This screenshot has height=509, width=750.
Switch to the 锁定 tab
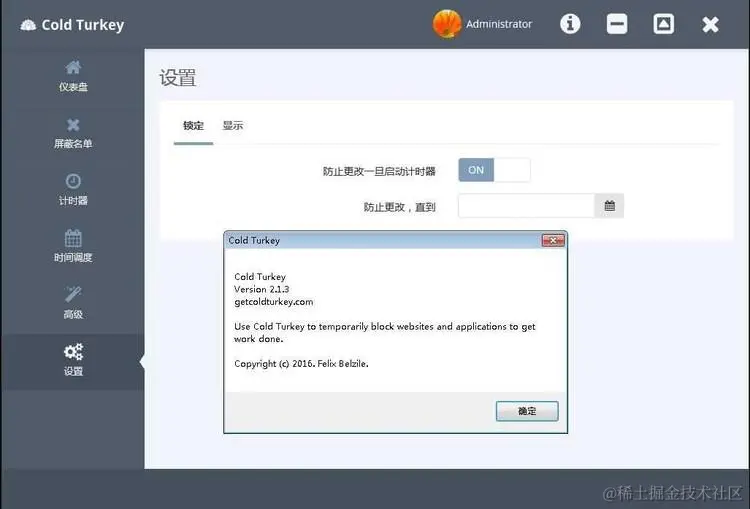[193, 126]
